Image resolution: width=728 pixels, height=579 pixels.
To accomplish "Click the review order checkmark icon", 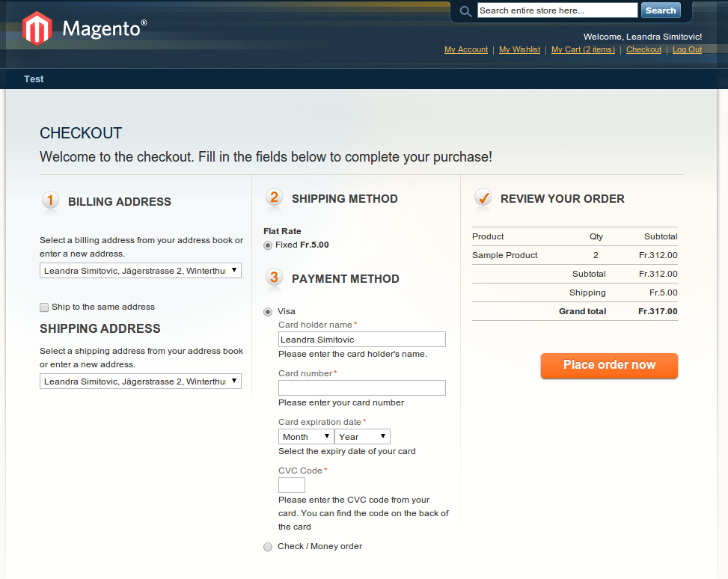I will tap(483, 198).
